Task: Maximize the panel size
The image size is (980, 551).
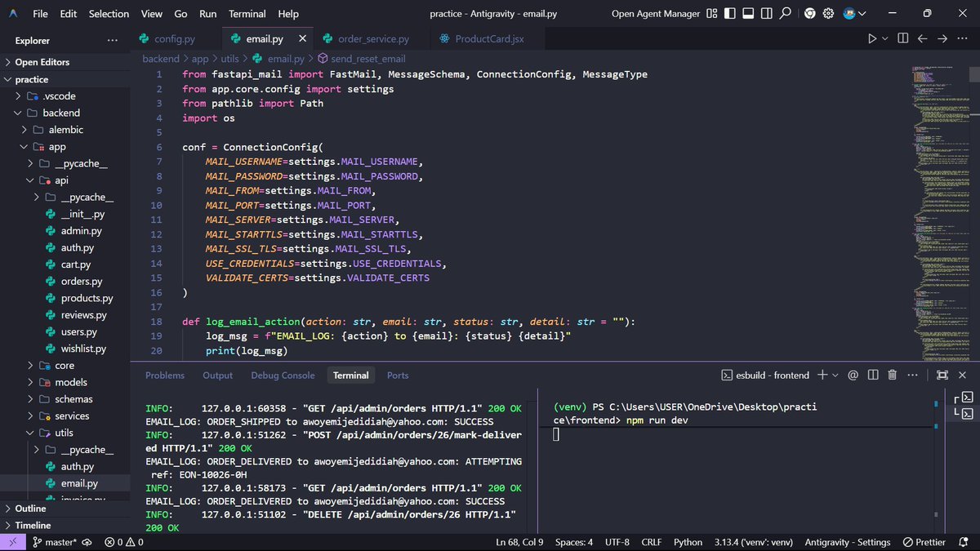Action: [942, 375]
